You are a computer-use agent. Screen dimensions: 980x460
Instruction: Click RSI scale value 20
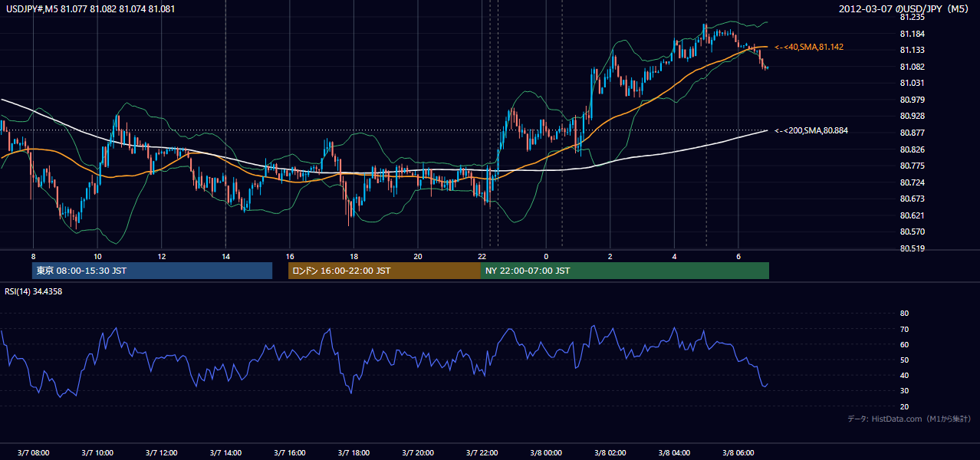(904, 406)
